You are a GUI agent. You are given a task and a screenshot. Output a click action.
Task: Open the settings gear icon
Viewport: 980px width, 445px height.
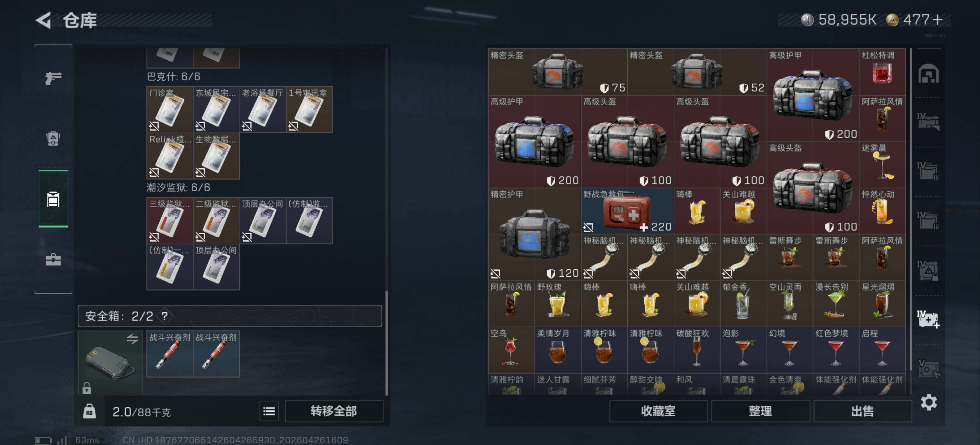[928, 402]
